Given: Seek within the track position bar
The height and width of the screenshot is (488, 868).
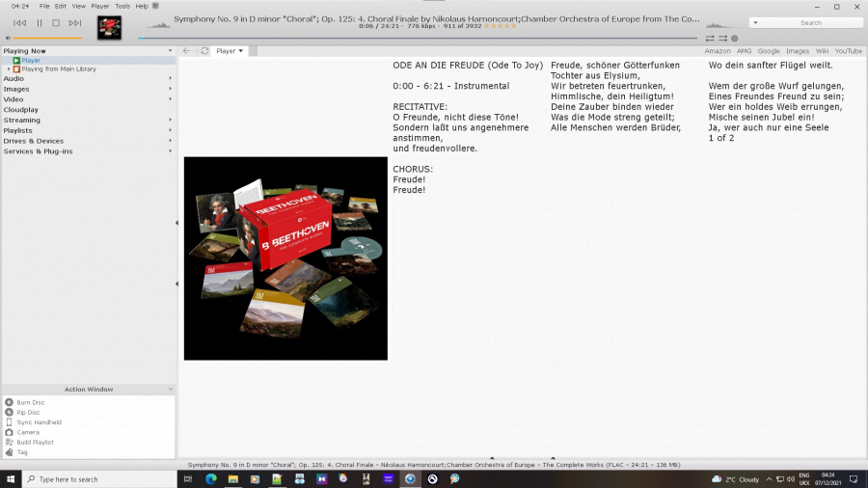Looking at the screenshot, I should [418, 39].
